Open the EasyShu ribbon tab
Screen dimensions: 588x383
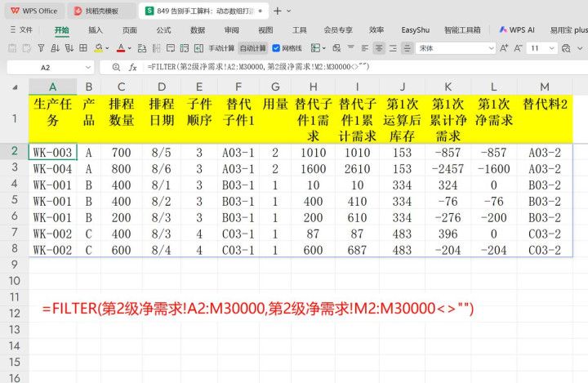[x=415, y=30]
